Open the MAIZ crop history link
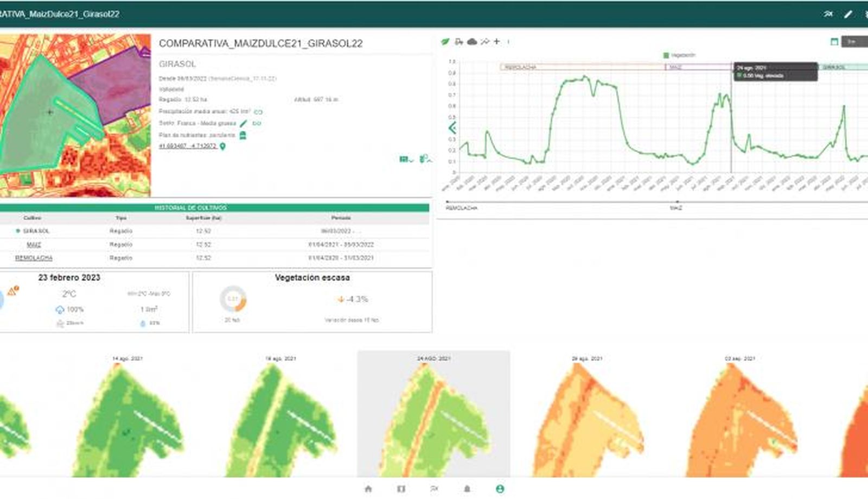Screen dimensions: 868x499 pos(34,245)
